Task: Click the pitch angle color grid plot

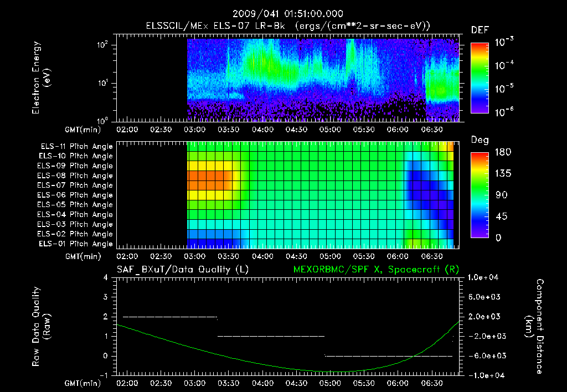Action: pos(287,195)
